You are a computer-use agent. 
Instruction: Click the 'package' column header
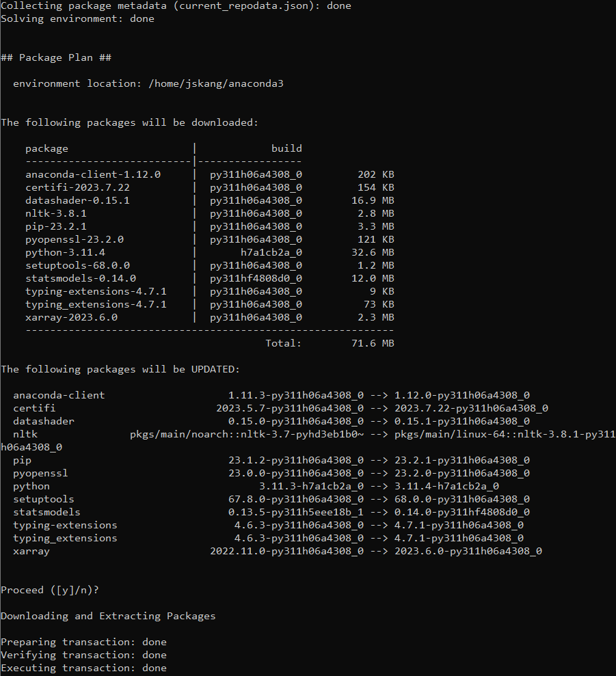[x=46, y=149]
